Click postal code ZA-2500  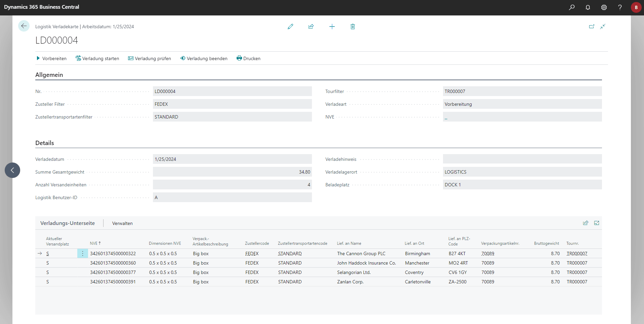(x=457, y=282)
